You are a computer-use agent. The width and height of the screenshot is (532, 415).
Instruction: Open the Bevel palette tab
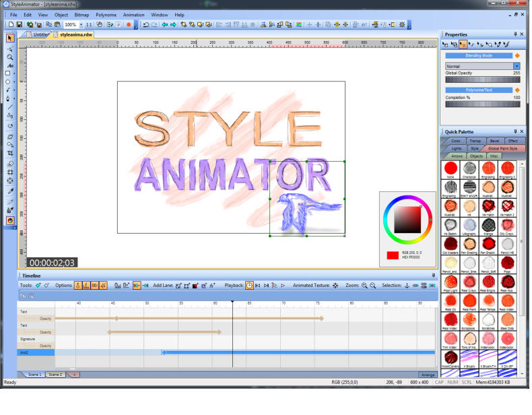[x=494, y=141]
